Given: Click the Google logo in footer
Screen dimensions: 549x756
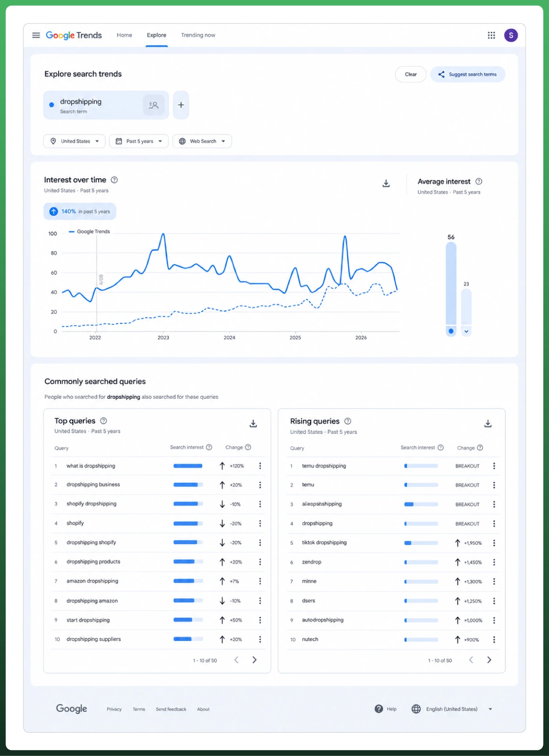Looking at the screenshot, I should [71, 709].
